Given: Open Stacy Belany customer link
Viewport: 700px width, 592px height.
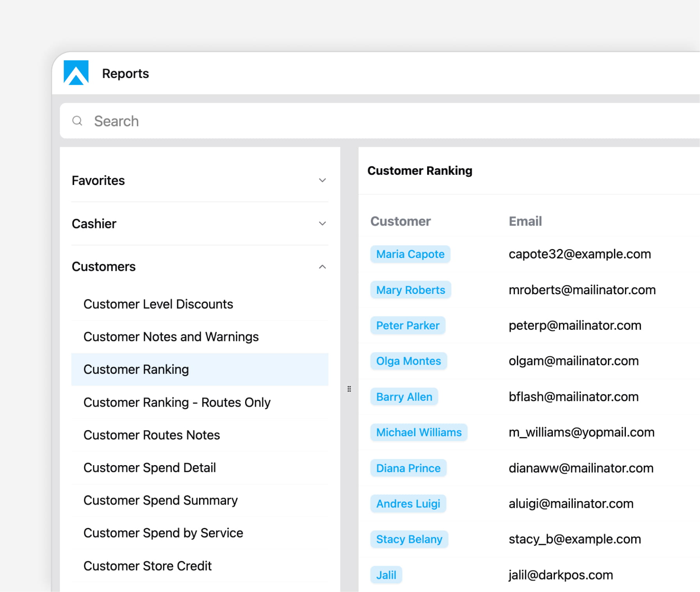Looking at the screenshot, I should [409, 539].
